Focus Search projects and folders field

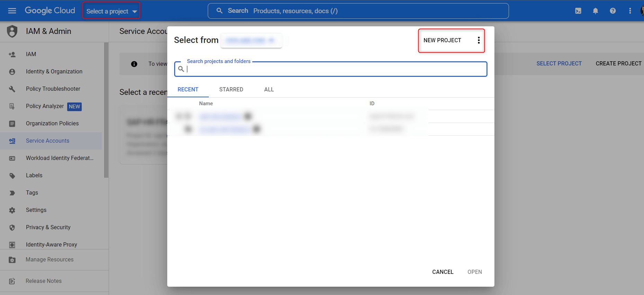pos(331,69)
